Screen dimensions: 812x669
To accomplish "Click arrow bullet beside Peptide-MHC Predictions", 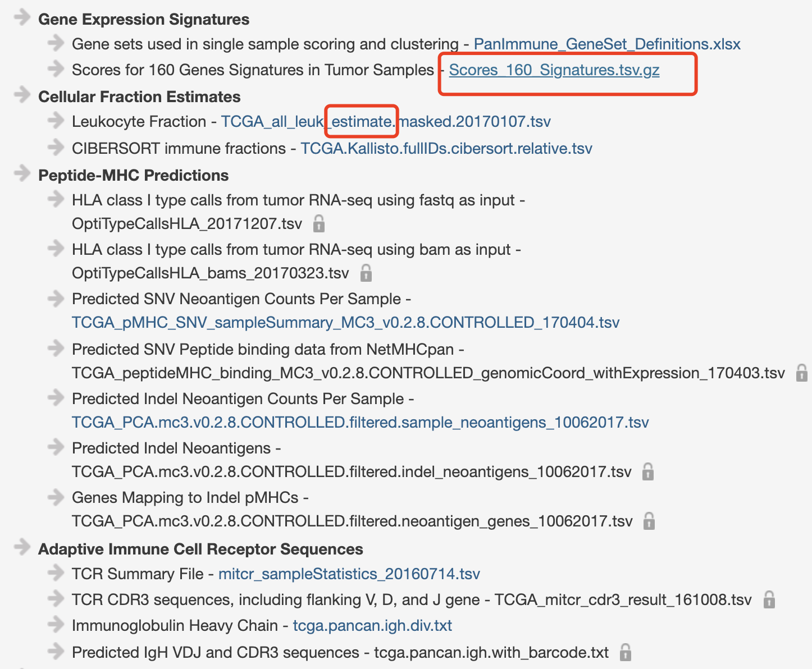I will pos(22,173).
